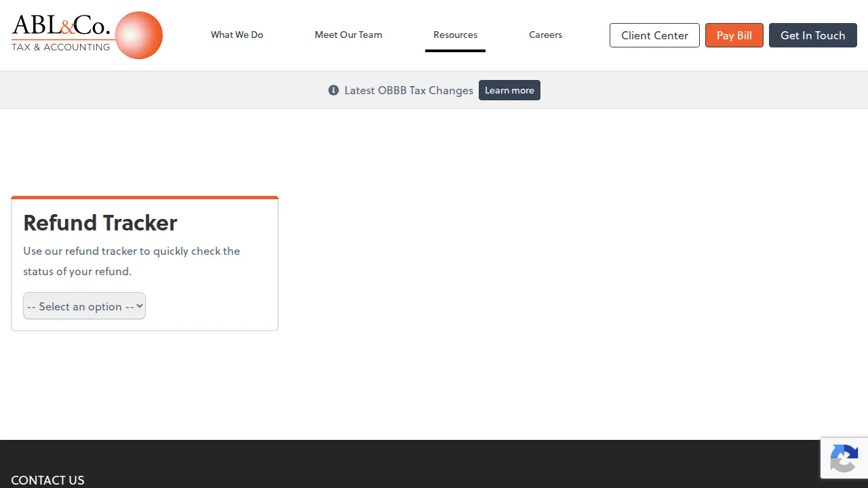Click the CONTACT US footer heading
Image resolution: width=868 pixels, height=488 pixels.
pos(47,480)
